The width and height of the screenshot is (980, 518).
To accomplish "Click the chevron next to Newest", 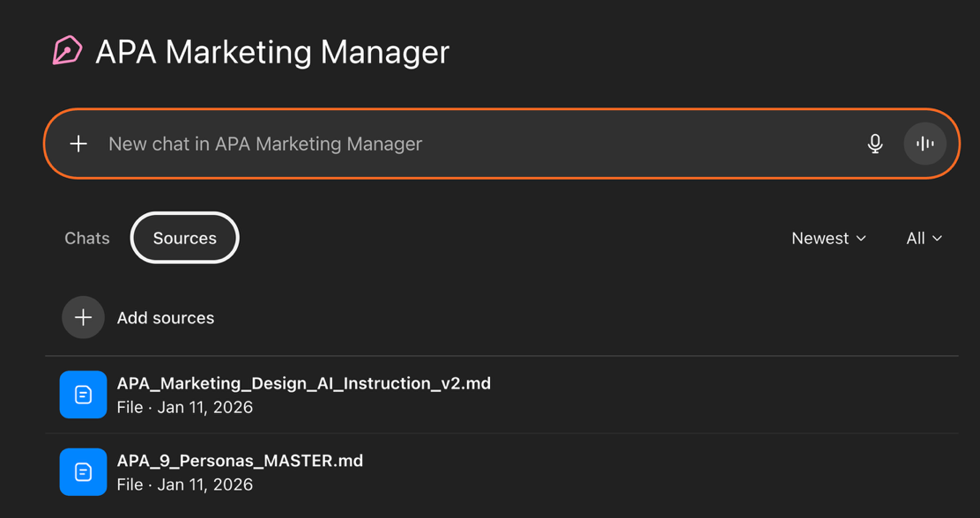I will coord(862,239).
